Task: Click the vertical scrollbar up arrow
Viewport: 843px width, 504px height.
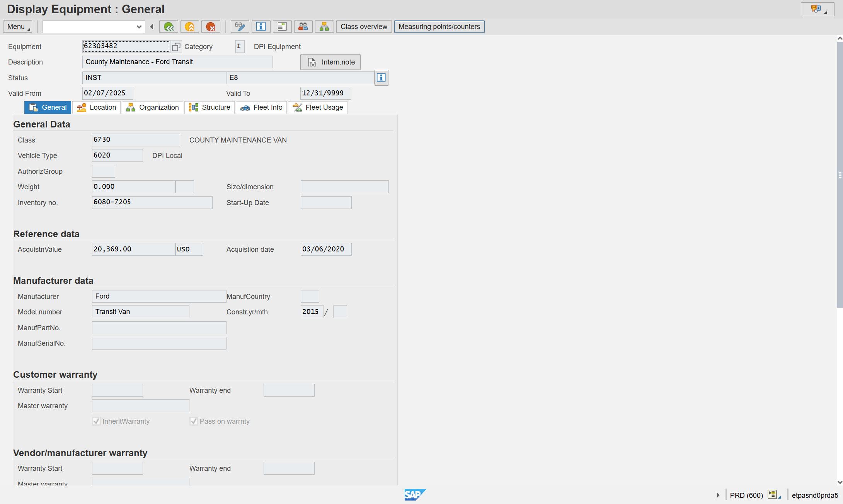Action: (840, 38)
